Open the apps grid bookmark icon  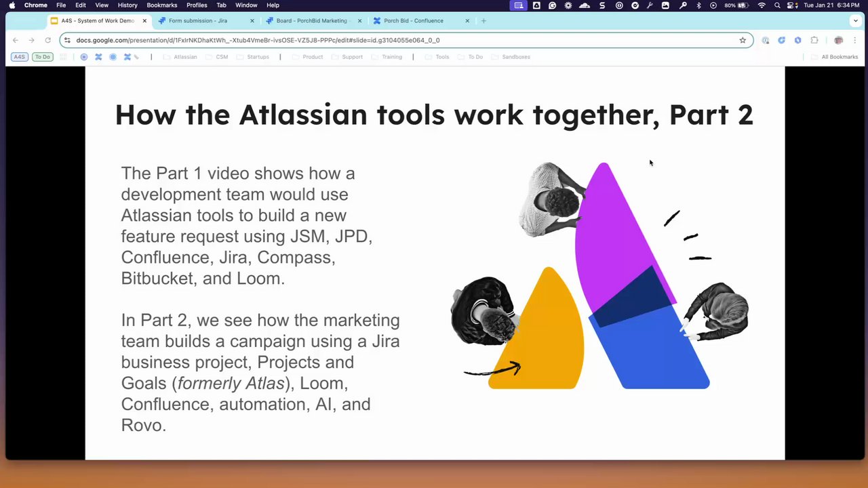[x=64, y=57]
